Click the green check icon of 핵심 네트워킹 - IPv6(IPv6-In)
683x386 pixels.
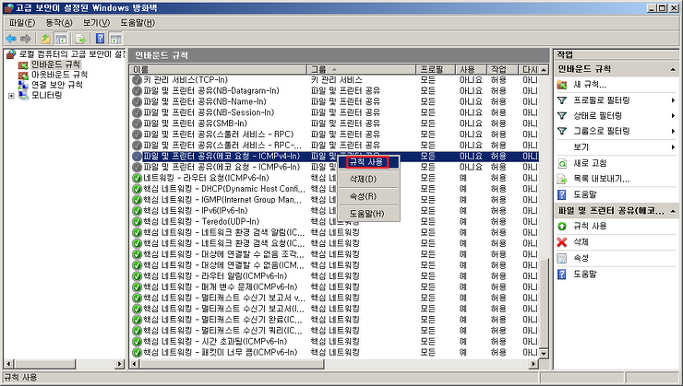click(137, 211)
